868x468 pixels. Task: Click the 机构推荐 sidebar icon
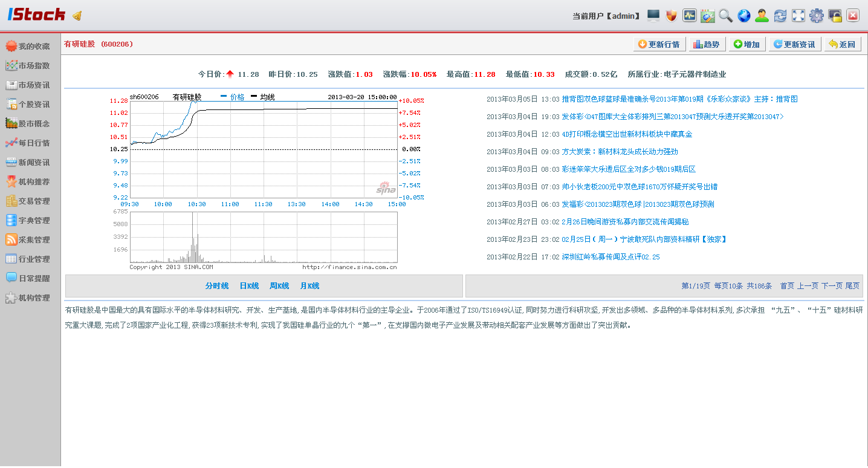tap(11, 181)
